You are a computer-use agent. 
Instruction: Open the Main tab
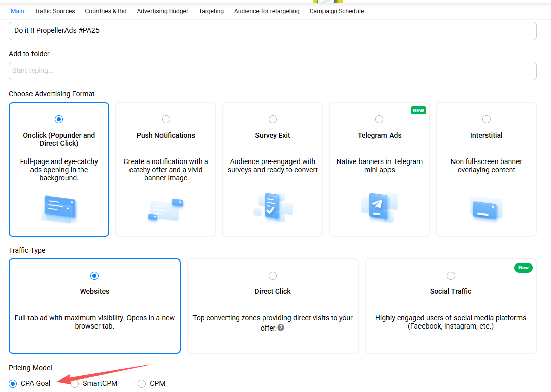click(17, 11)
